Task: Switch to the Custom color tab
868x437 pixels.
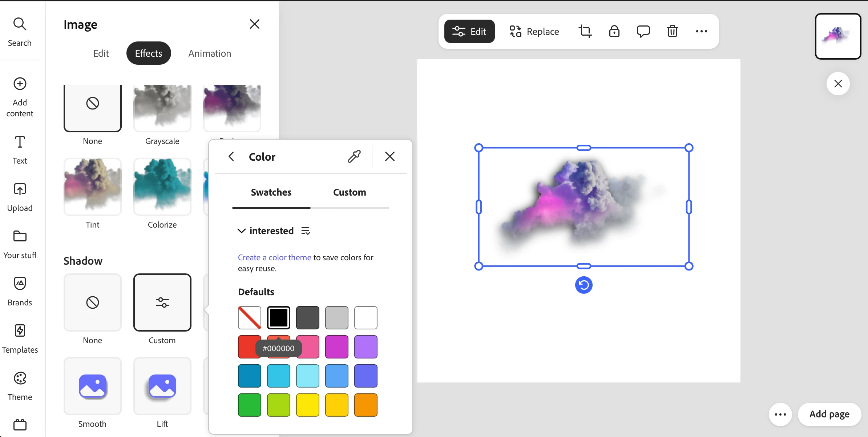Action: (x=349, y=192)
